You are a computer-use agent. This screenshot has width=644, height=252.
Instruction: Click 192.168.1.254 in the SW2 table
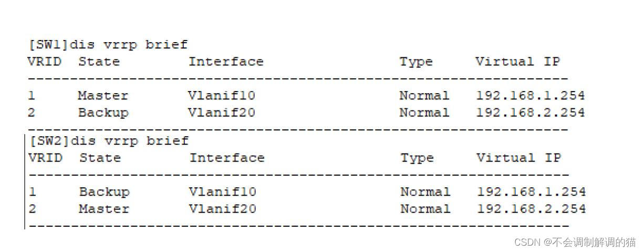531,192
